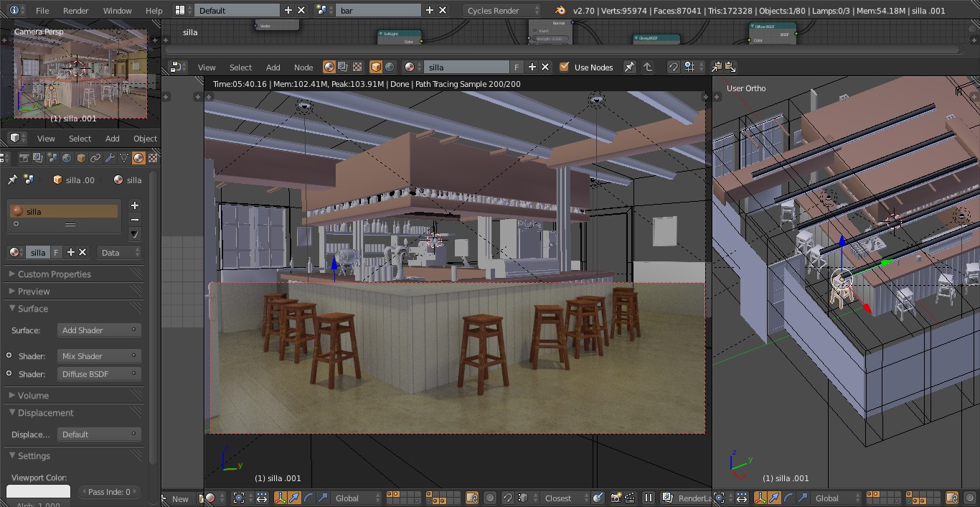
Task: Click the Diffuse BSDF shader field
Action: pos(98,374)
